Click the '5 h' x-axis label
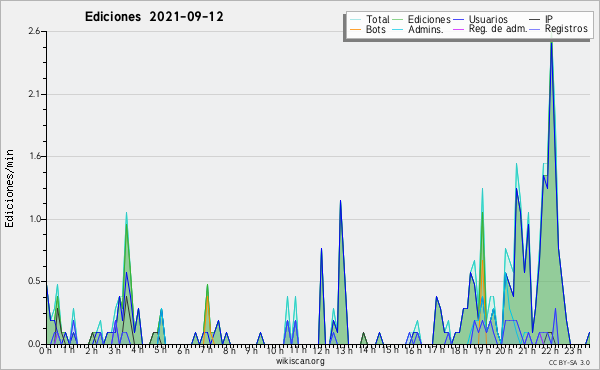Image resolution: width=600 pixels, height=370 pixels. point(160,350)
